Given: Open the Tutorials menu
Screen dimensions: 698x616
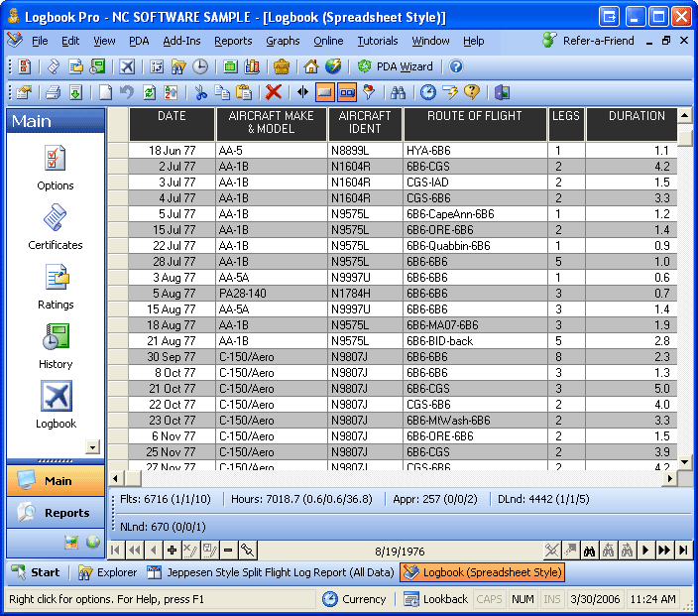Looking at the screenshot, I should (x=378, y=41).
